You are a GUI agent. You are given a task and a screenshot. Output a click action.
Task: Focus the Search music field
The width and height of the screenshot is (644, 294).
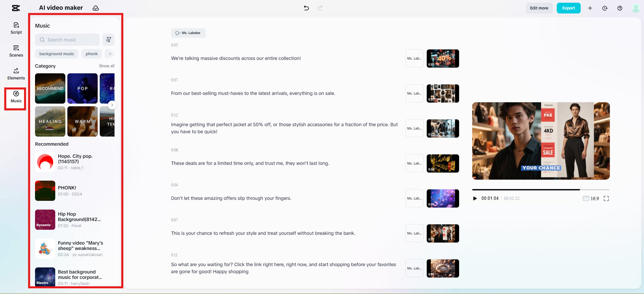point(67,40)
